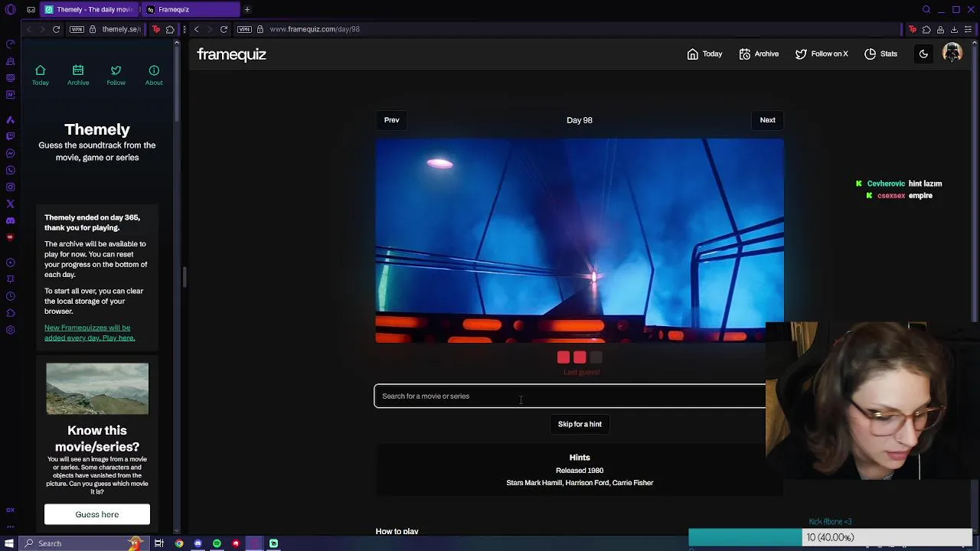980x551 pixels.
Task: Open the GX Corner gamepad icon
Action: click(31, 9)
